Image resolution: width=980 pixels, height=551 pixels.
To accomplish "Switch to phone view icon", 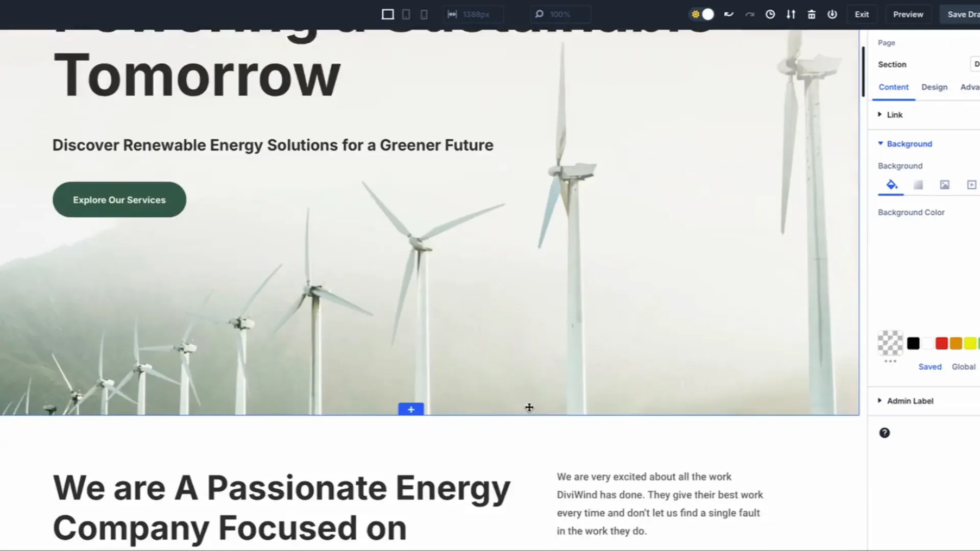I will tap(424, 14).
